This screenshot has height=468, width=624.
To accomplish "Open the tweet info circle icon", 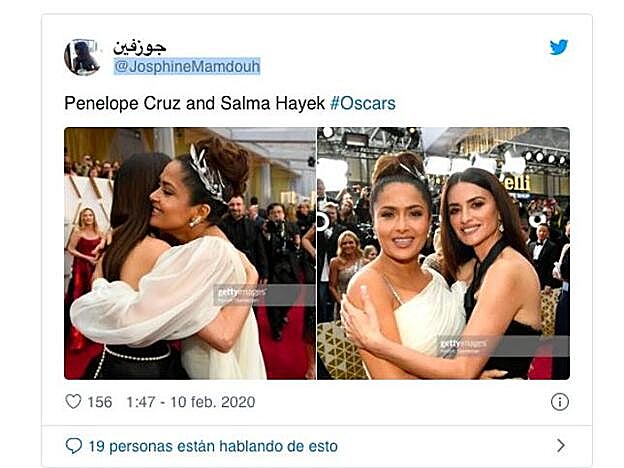I will 560,402.
